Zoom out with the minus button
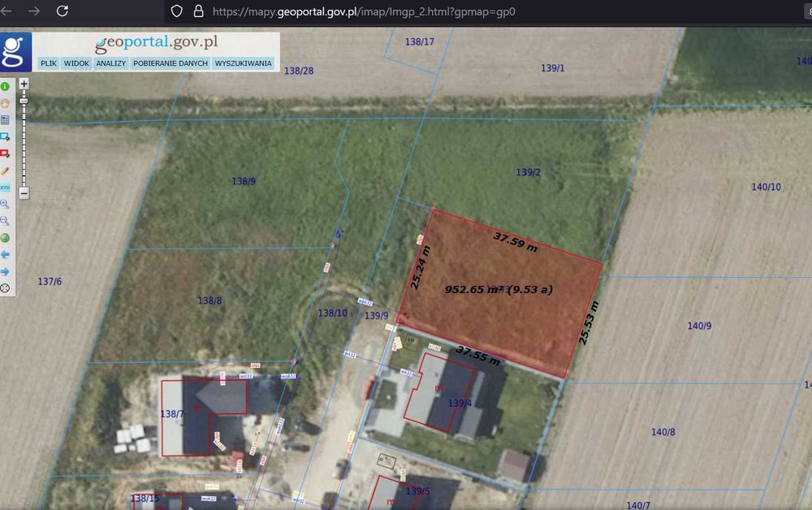Viewport: 812px width, 510px height. tap(24, 193)
